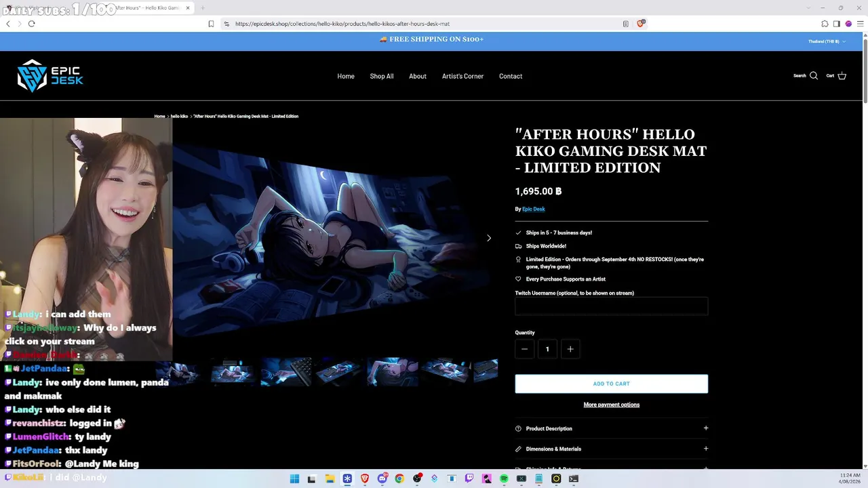Open Twitch app from the taskbar

(469, 479)
